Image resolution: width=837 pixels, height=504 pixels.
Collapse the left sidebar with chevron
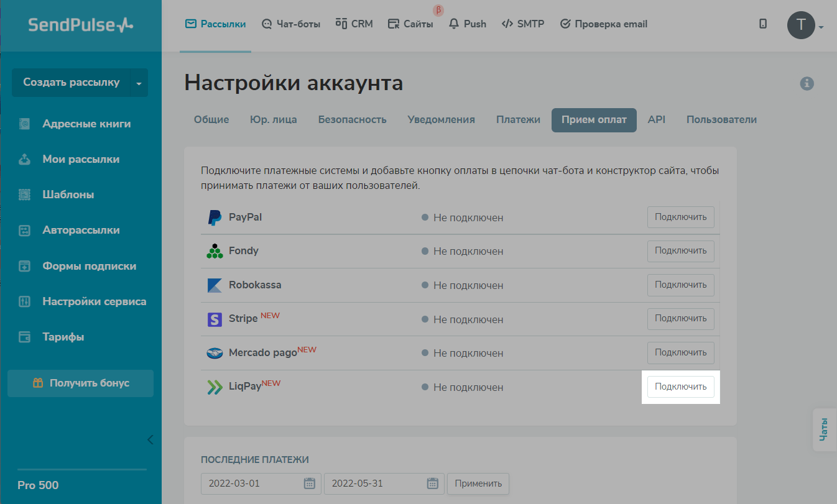[150, 439]
